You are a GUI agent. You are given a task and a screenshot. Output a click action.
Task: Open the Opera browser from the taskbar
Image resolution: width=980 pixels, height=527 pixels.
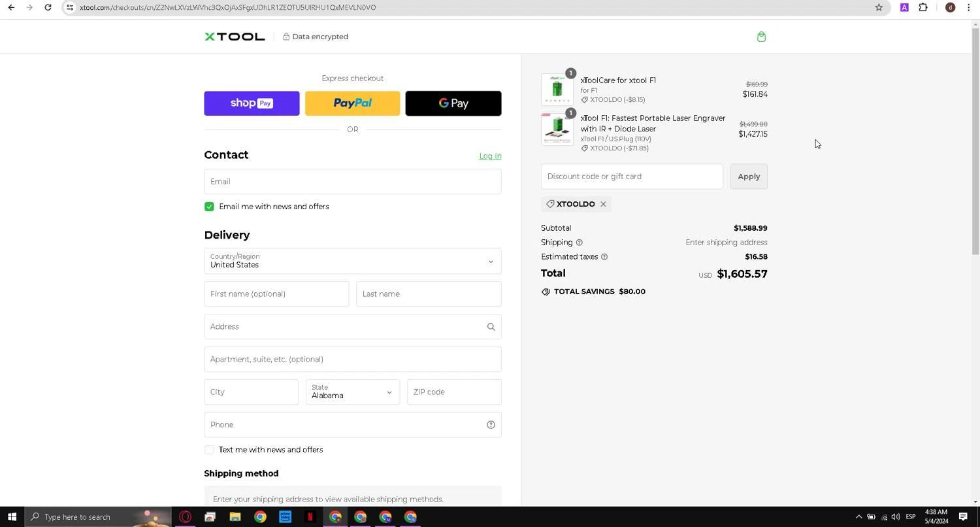pos(185,517)
